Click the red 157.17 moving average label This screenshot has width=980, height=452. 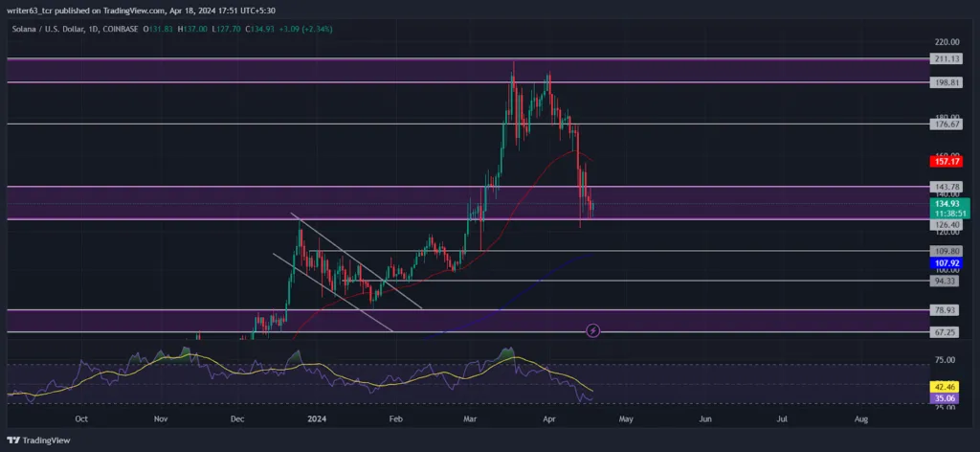[945, 162]
